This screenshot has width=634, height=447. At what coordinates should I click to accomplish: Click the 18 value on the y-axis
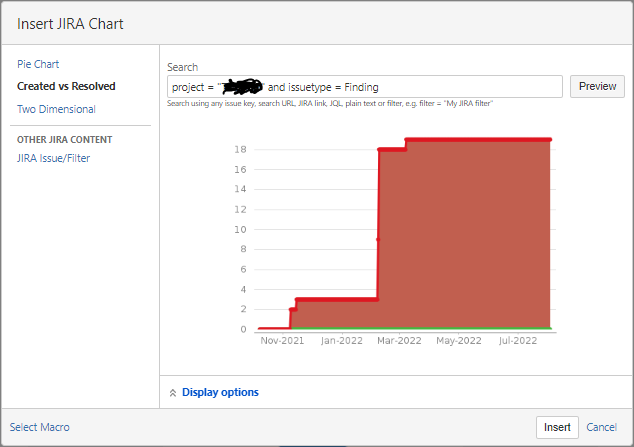[x=240, y=150]
